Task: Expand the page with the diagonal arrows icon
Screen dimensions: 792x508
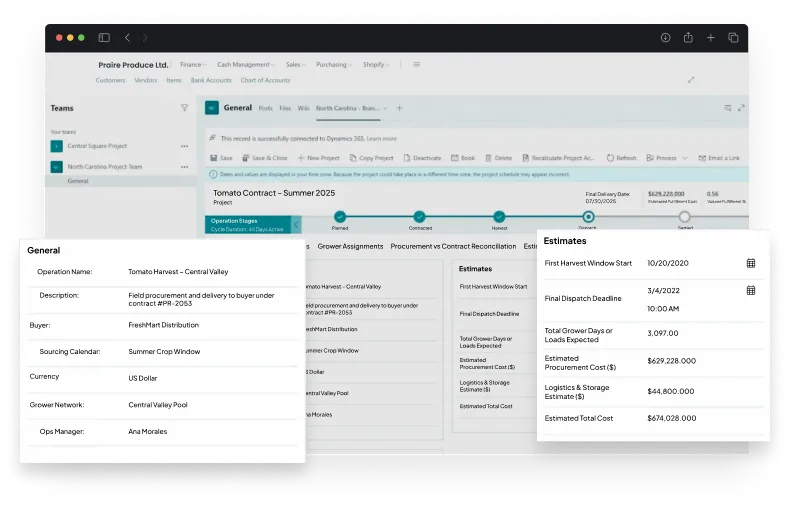Action: [691, 80]
